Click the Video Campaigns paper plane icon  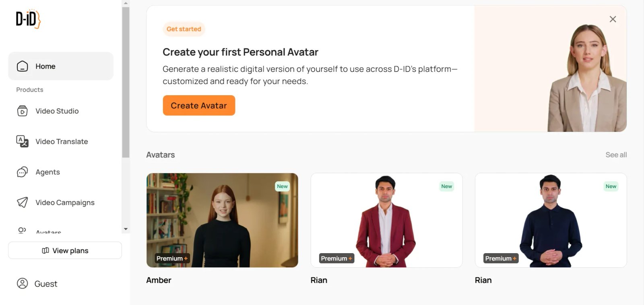pyautogui.click(x=23, y=202)
